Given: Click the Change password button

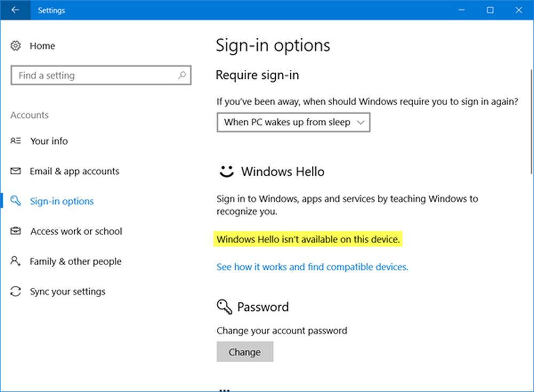Looking at the screenshot, I should [245, 351].
